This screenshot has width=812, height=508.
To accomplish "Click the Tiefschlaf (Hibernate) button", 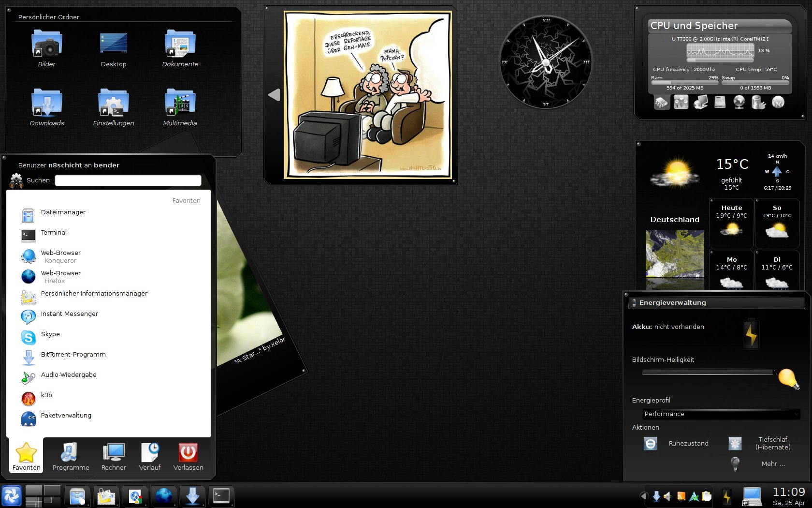I will tap(760, 443).
